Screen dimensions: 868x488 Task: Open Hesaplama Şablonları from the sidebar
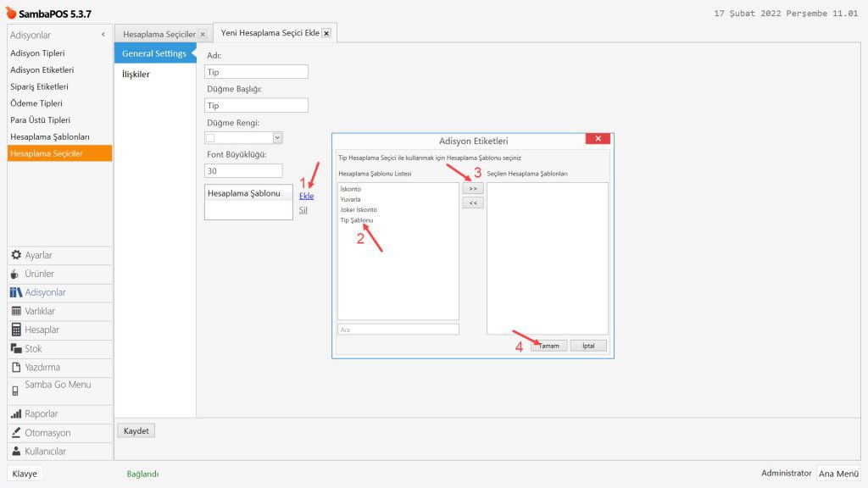click(x=50, y=136)
